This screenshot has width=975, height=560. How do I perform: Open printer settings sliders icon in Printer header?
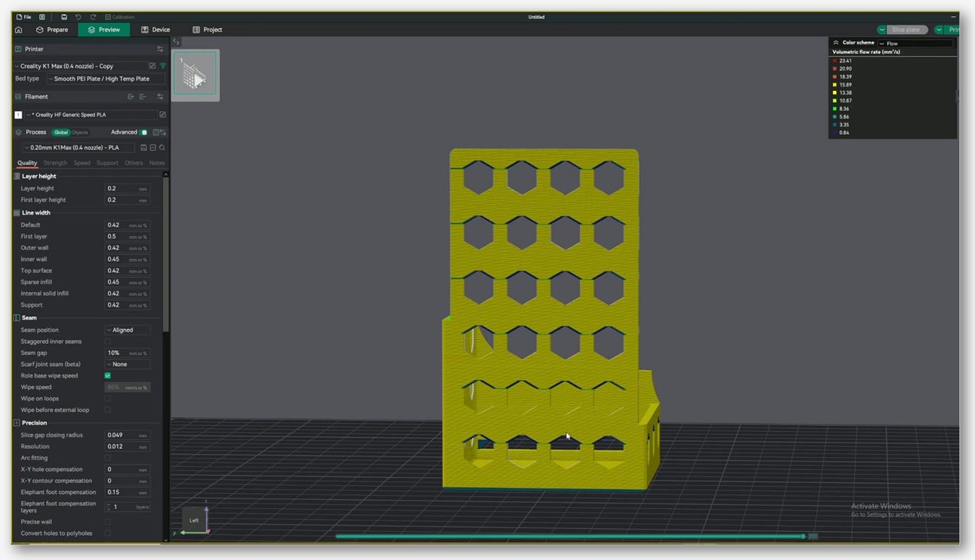160,49
